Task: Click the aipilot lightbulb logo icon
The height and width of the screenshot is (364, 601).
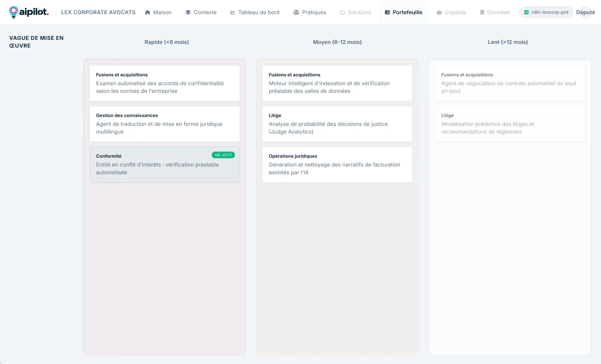Action: pos(13,12)
